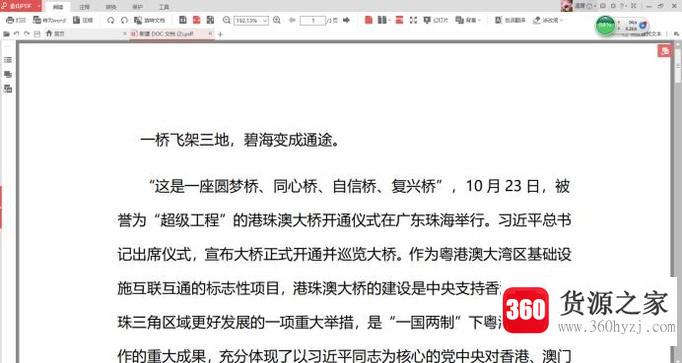Select the fit-page view icon

(211, 20)
